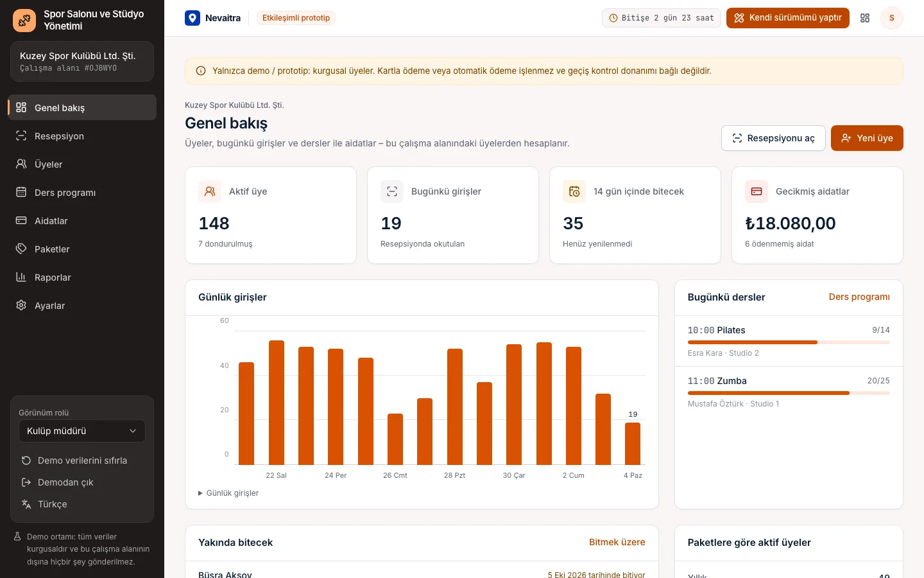The image size is (924, 578).
Task: Click the Bugünkü girişler scan icon
Action: (x=392, y=191)
